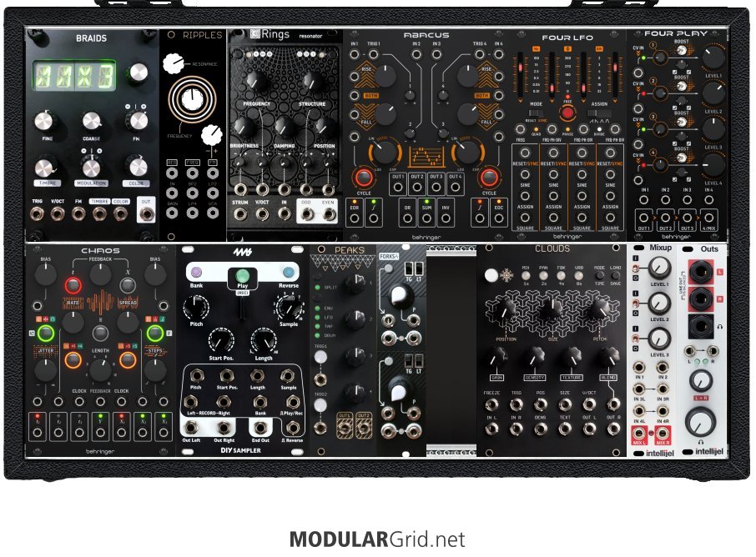Click the Abacus INV output jack
This screenshot has width=756, height=557.
[446, 218]
